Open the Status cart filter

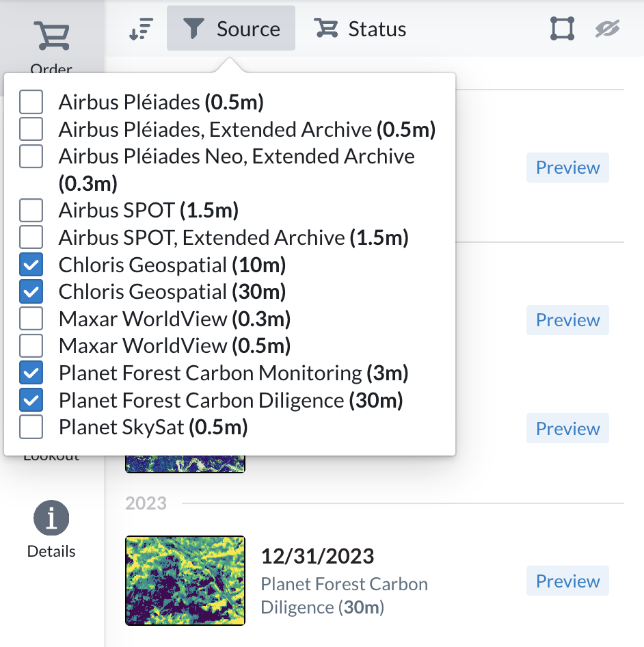coord(360,29)
